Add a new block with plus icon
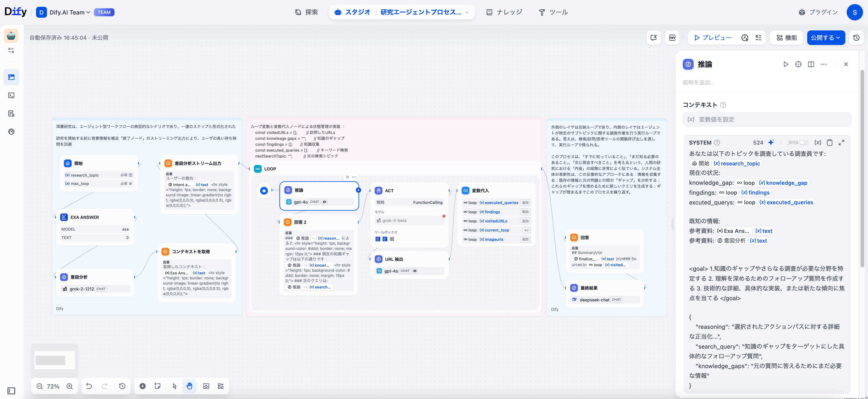 click(143, 386)
